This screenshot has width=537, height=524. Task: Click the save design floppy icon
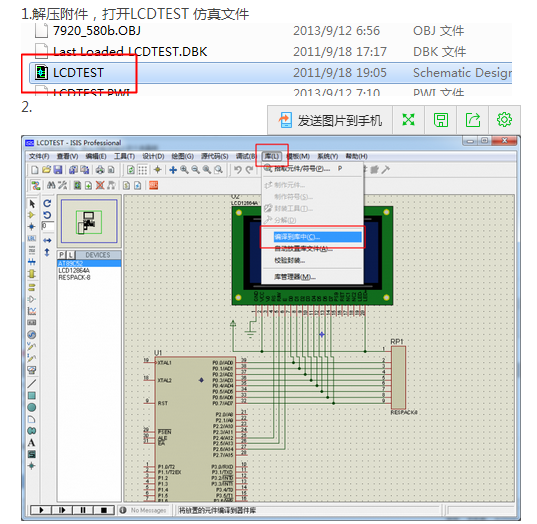58,170
